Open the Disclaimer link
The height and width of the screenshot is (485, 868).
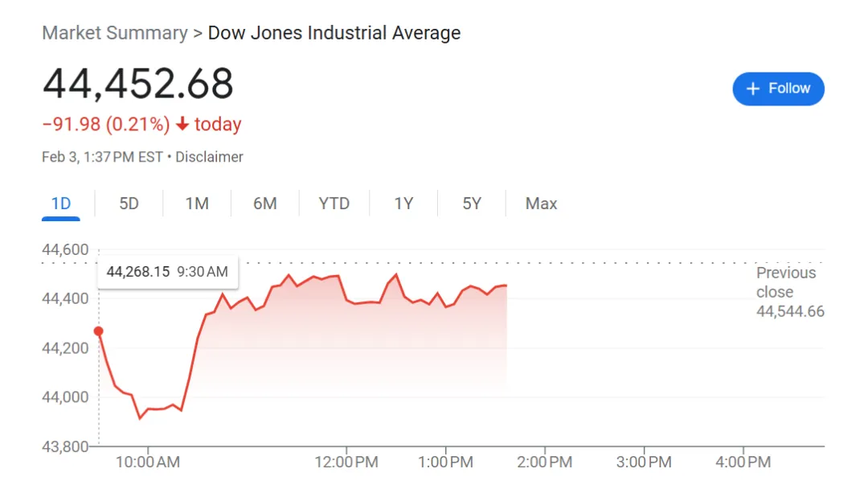[209, 158]
